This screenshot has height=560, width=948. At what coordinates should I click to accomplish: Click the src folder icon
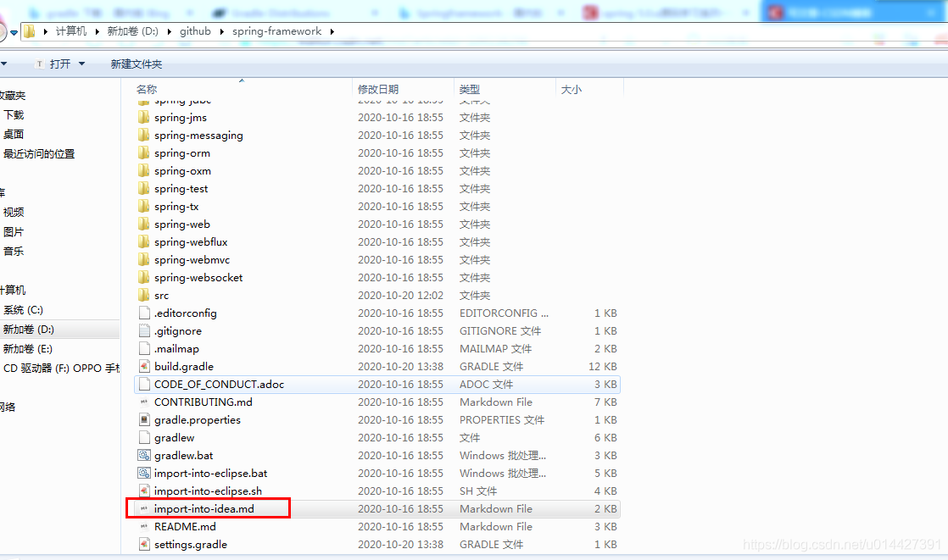coord(144,296)
